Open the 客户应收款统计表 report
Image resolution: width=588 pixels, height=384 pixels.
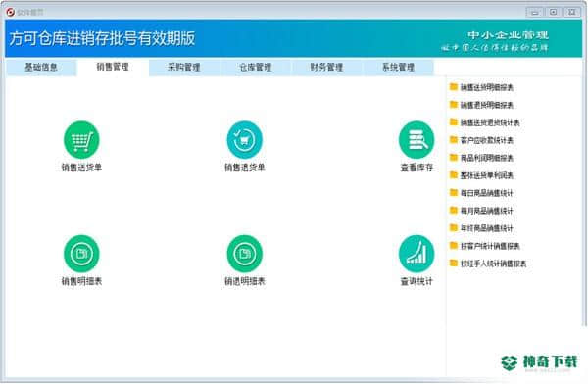point(486,140)
